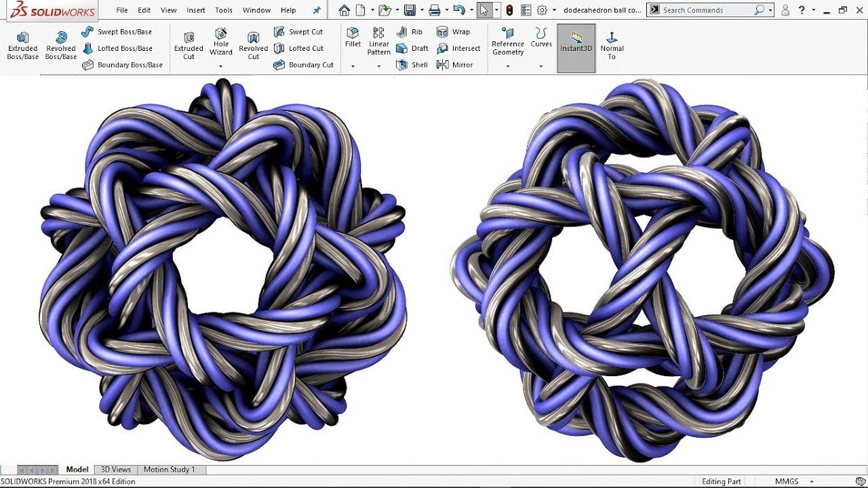Undo the last action
The width and height of the screenshot is (868, 488).
459,10
